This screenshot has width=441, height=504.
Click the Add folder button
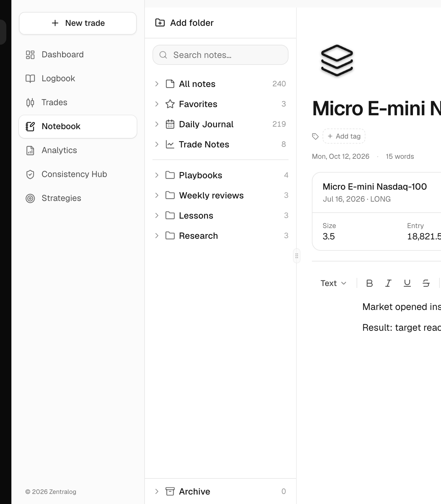tap(185, 23)
